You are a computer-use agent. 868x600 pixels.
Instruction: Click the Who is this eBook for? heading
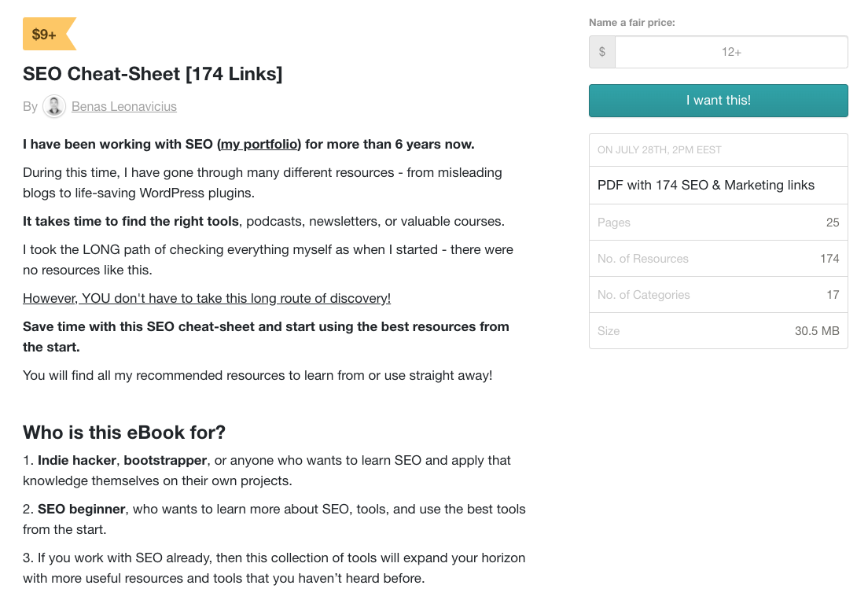pos(123,433)
